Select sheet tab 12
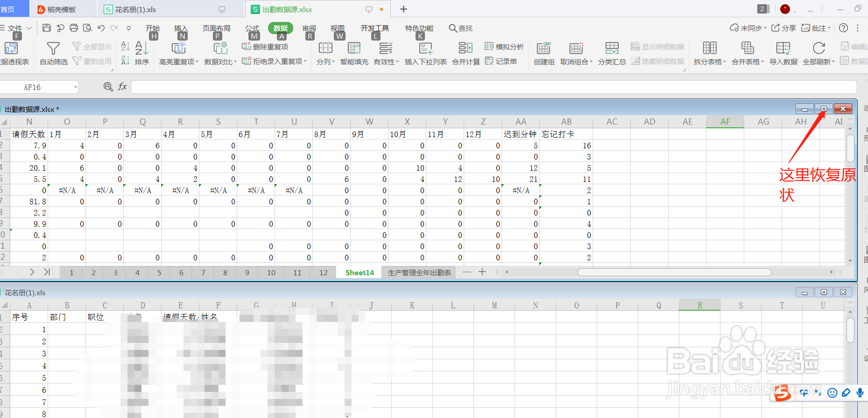 tap(324, 272)
